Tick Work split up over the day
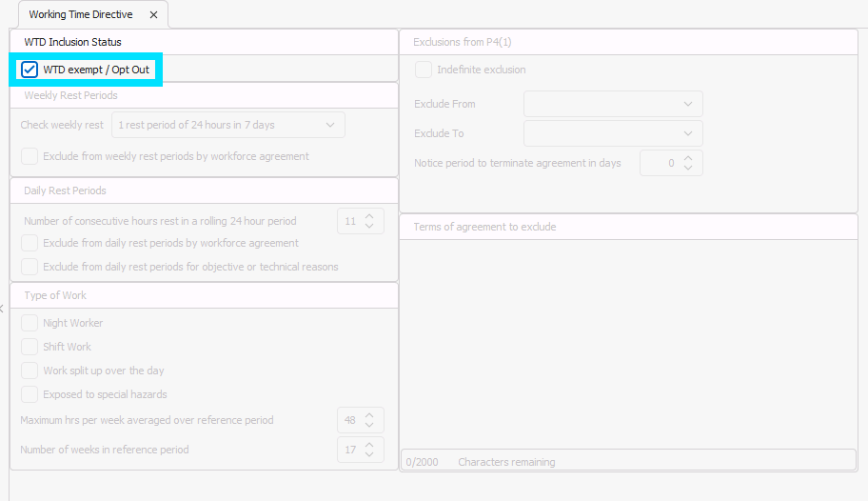The height and width of the screenshot is (501, 868). (x=30, y=371)
